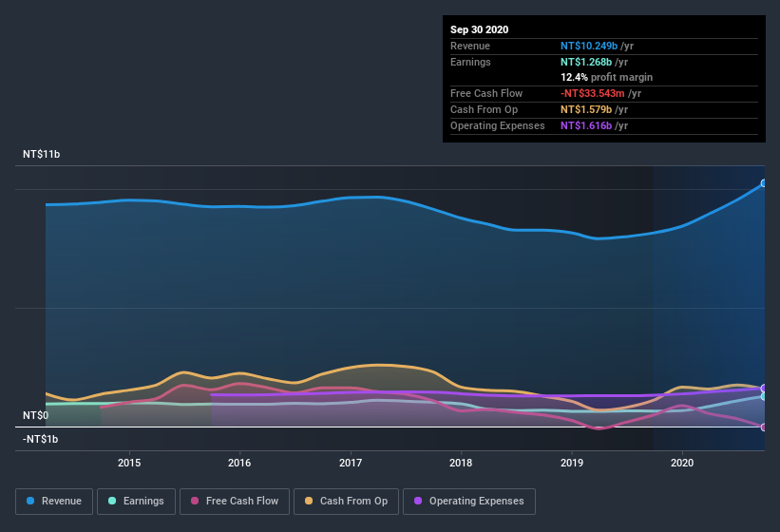This screenshot has width=780, height=532.
Task: Toggle the Free Cash Flow legend series
Action: pos(235,502)
